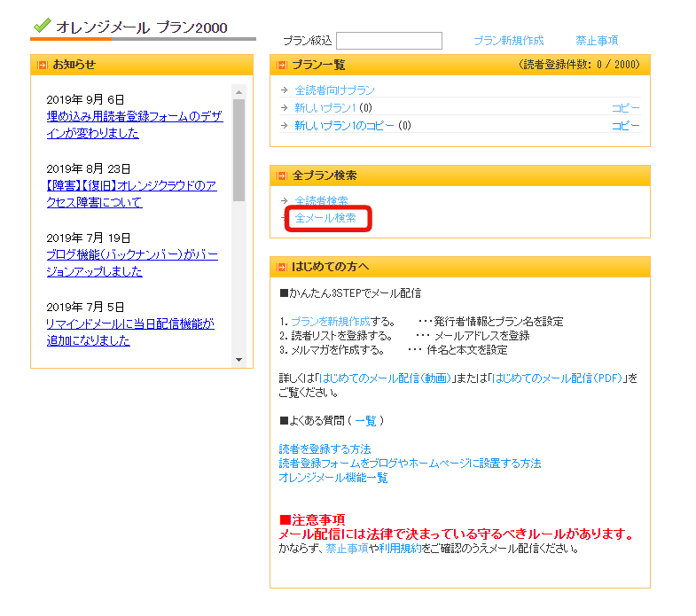Click the 2019年 9月 6日 date text
Viewport: 696px width, 616px height.
85,99
